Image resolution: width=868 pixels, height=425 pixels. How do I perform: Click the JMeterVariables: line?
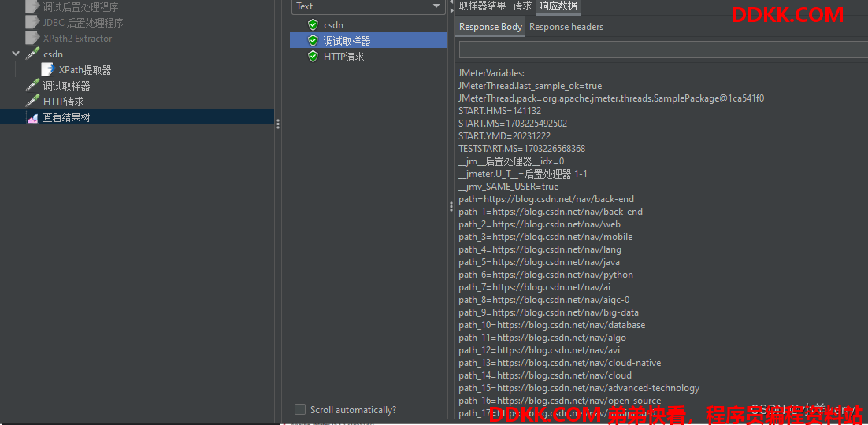pyautogui.click(x=491, y=73)
